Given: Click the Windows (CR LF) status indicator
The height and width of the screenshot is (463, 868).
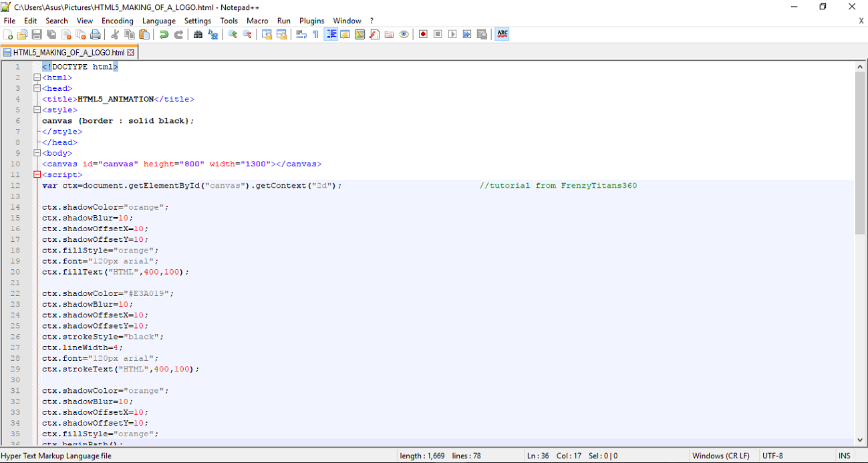Looking at the screenshot, I should click(x=721, y=456).
